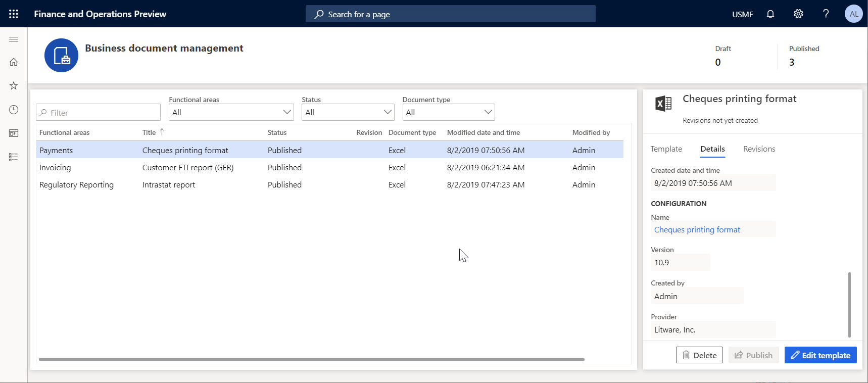868x383 pixels.
Task: Sort by the Document type column header
Action: [x=412, y=132]
